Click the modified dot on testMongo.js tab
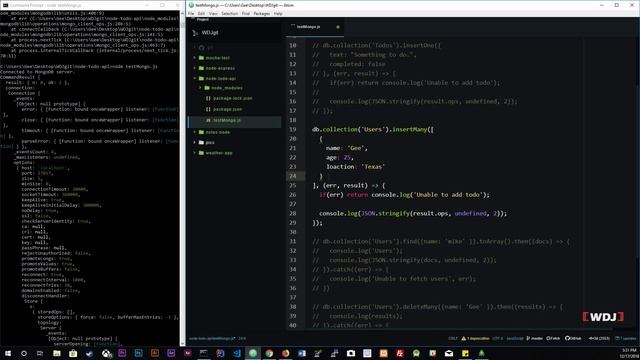Screen dimensions: 640x360 point(338,27)
